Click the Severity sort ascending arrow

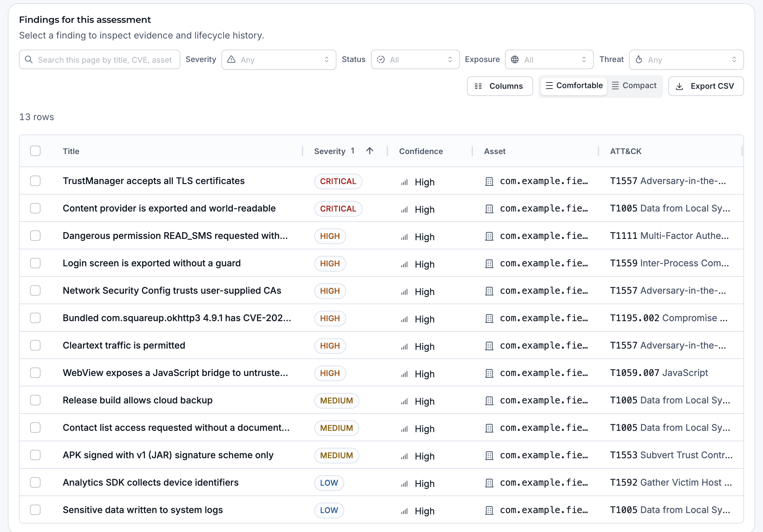coord(369,151)
